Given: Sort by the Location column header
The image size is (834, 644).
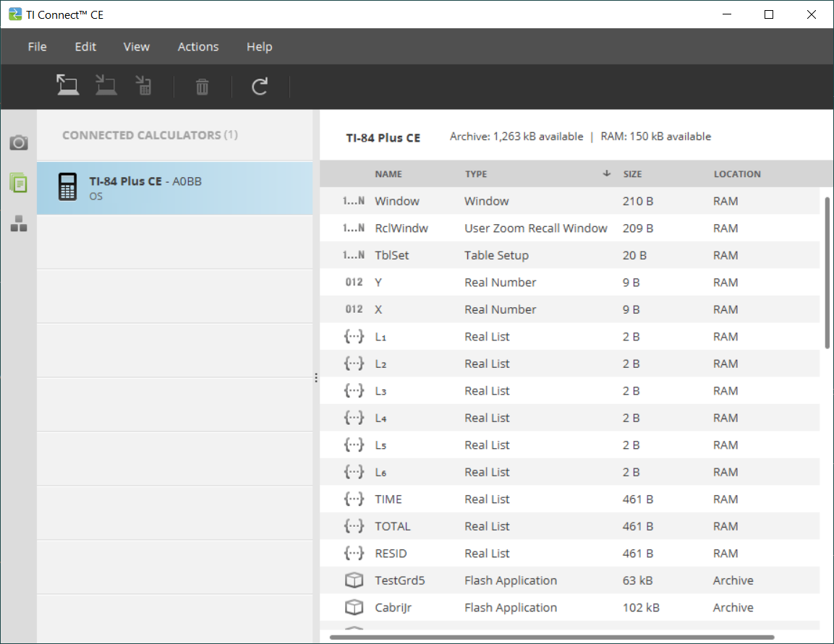Looking at the screenshot, I should click(x=737, y=174).
